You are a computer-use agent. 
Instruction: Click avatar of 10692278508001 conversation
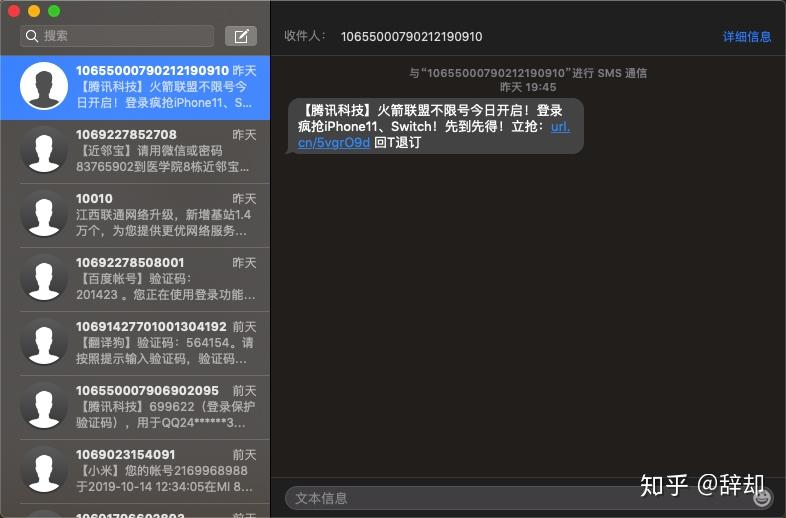[x=44, y=278]
